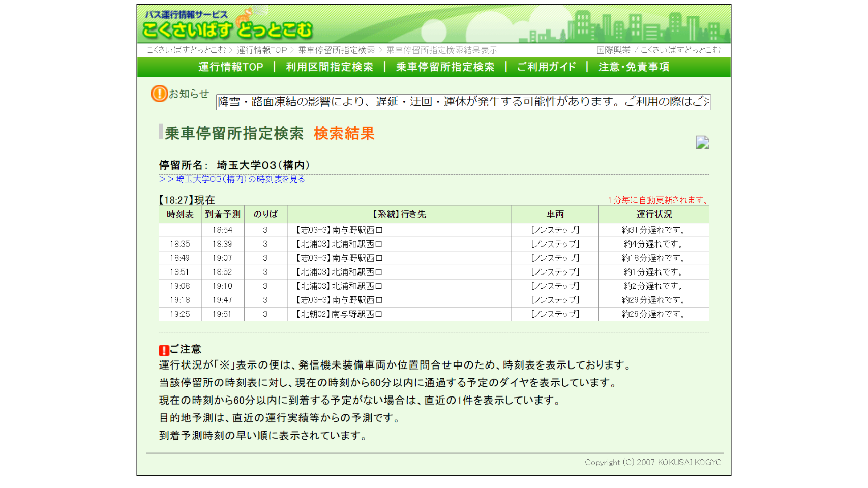Viewport: 868px width, 488px height.
Task: Select the 約31分遅れ status row
Action: point(653,230)
